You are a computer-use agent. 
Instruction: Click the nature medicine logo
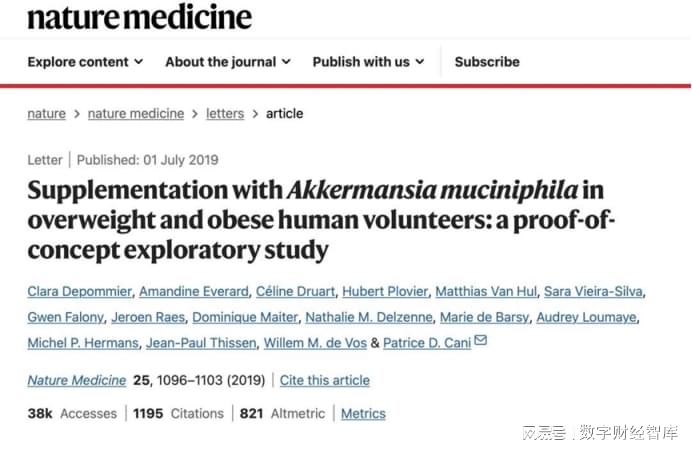[139, 18]
